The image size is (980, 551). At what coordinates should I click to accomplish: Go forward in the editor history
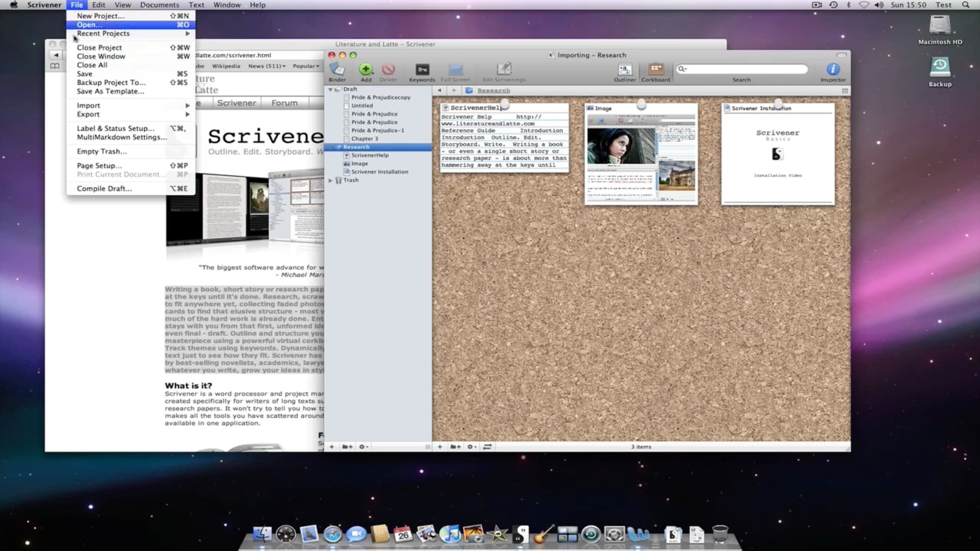point(454,90)
